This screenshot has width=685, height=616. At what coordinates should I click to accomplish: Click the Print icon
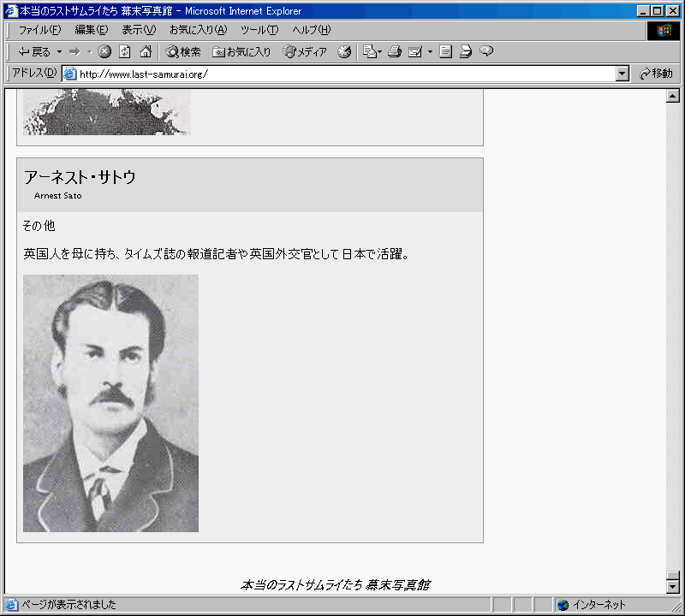[x=395, y=52]
